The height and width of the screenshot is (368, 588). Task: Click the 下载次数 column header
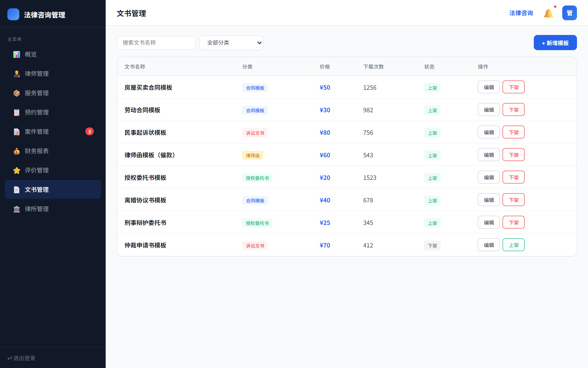[x=373, y=67]
